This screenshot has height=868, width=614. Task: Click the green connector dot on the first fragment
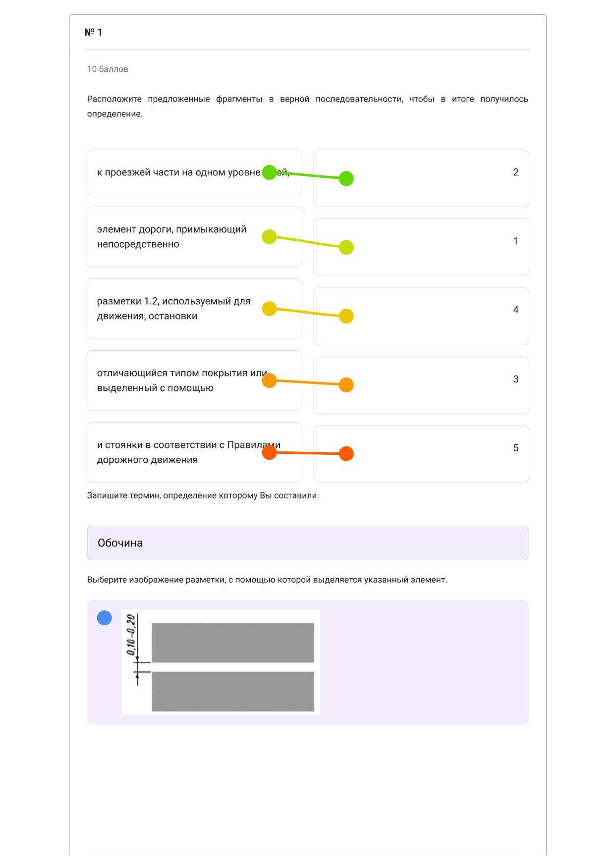[x=269, y=172]
